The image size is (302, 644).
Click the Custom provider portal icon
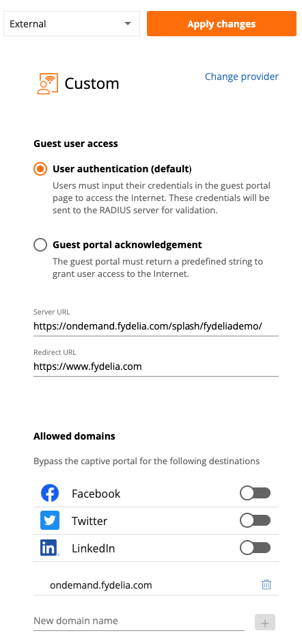coord(46,83)
